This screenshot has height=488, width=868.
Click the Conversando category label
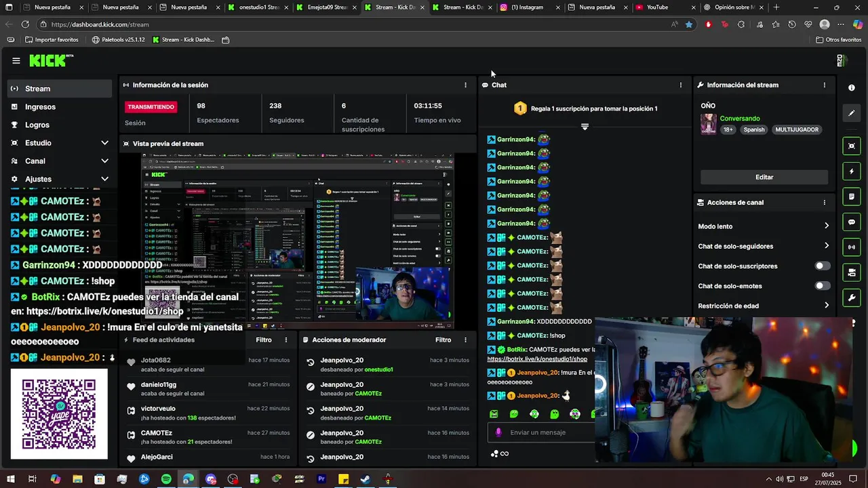coord(740,119)
